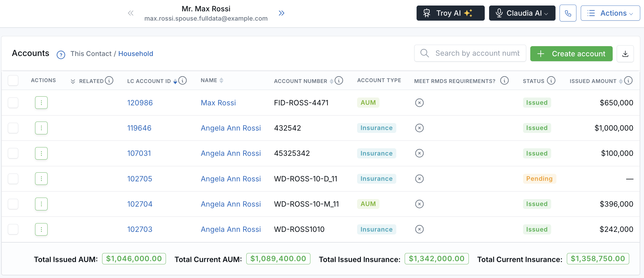
Task: Click the Total Issued AUM value $1,046,000.00
Action: pyautogui.click(x=134, y=259)
